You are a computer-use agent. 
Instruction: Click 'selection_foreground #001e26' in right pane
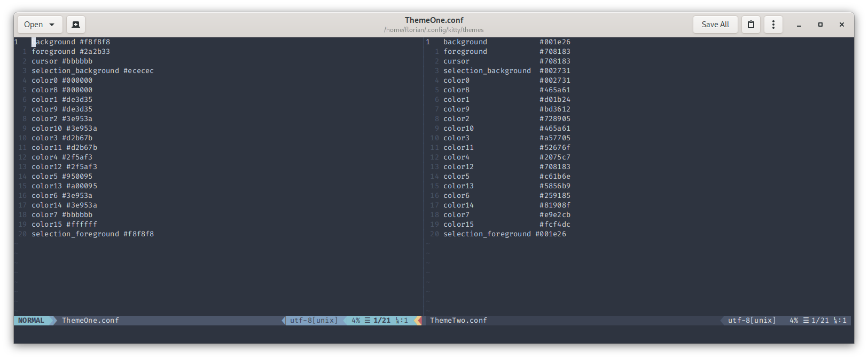(x=505, y=234)
